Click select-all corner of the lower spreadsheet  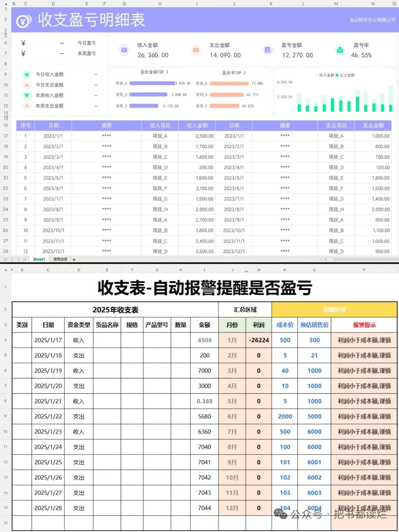point(5,270)
